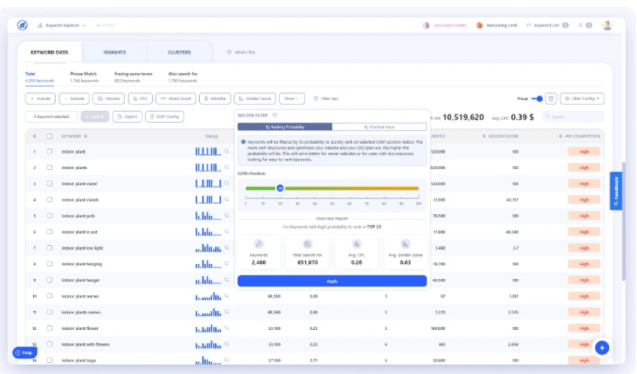Click the Total Search Vol. icon
Image resolution: width=637 pixels, height=374 pixels.
(x=308, y=244)
